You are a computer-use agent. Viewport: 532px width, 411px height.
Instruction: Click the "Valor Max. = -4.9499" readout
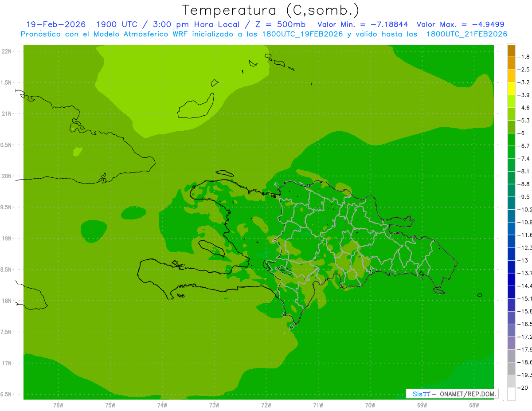pyautogui.click(x=461, y=24)
